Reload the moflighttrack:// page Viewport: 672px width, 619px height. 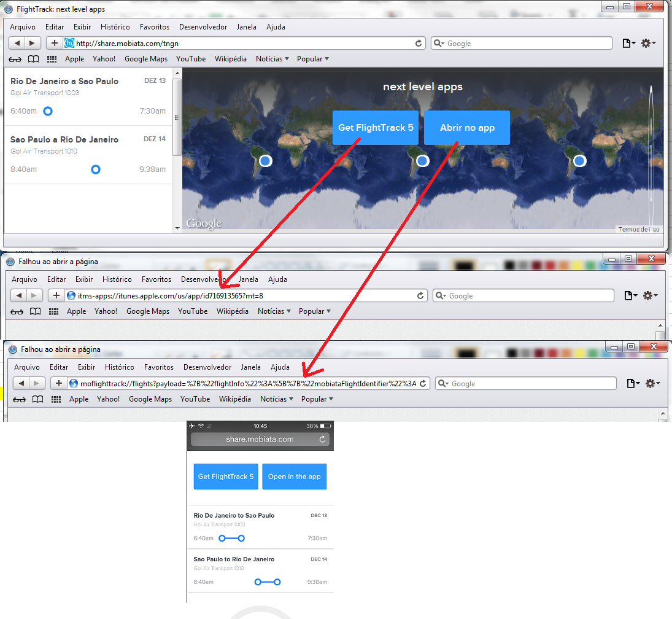click(423, 383)
